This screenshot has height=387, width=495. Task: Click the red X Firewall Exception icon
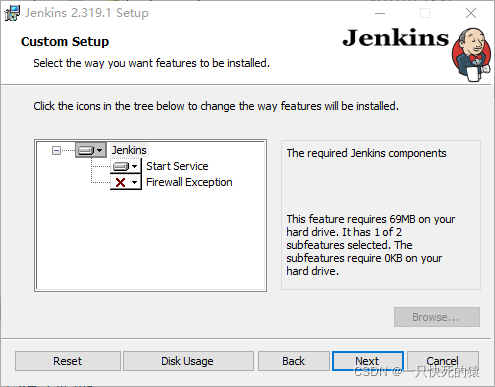(120, 182)
